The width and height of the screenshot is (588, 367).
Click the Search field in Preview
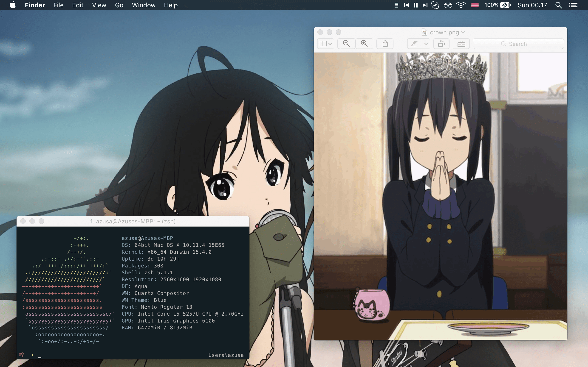point(518,44)
